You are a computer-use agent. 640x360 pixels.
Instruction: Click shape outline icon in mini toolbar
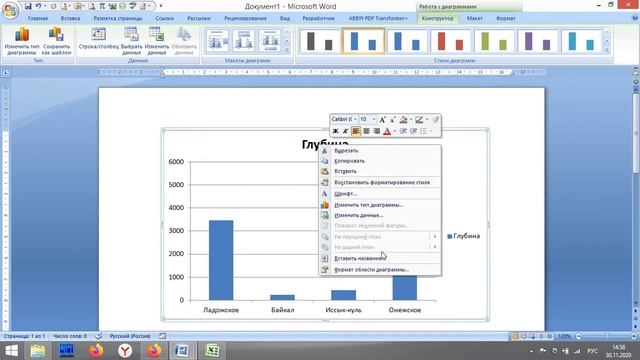coord(419,120)
